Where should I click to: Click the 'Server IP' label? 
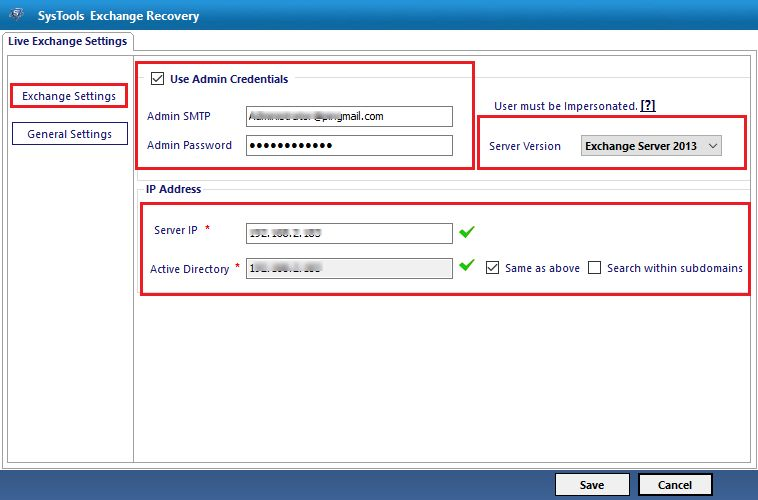175,230
